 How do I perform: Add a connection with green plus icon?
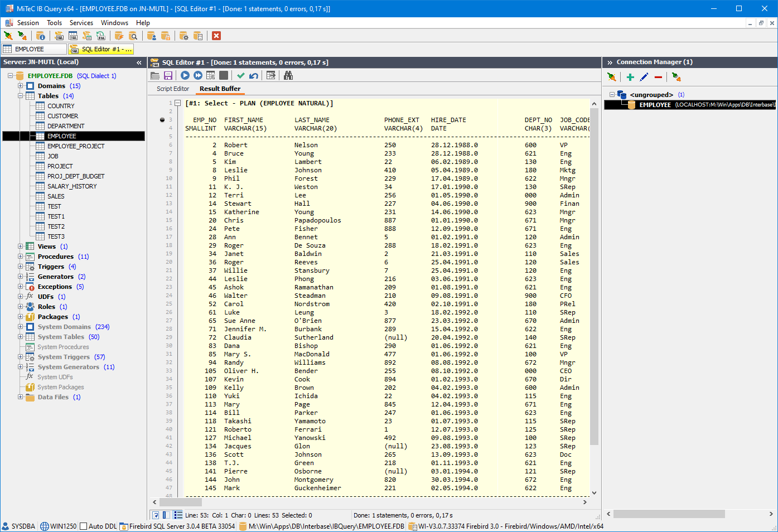point(630,77)
